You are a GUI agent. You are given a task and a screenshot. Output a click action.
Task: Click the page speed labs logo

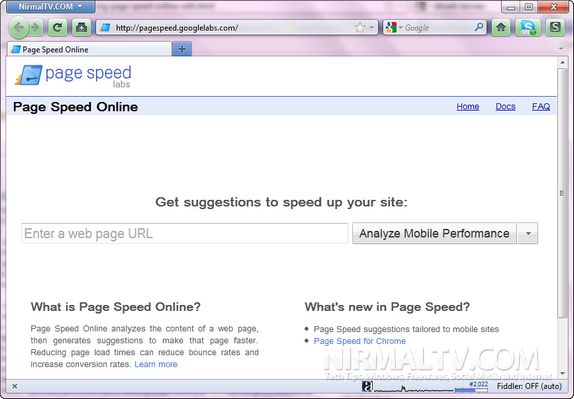tap(73, 76)
